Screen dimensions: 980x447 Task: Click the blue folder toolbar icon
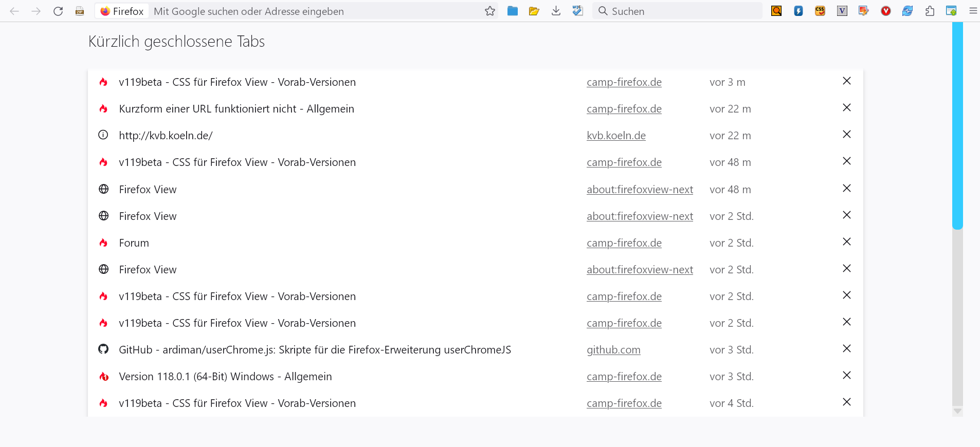pyautogui.click(x=512, y=11)
